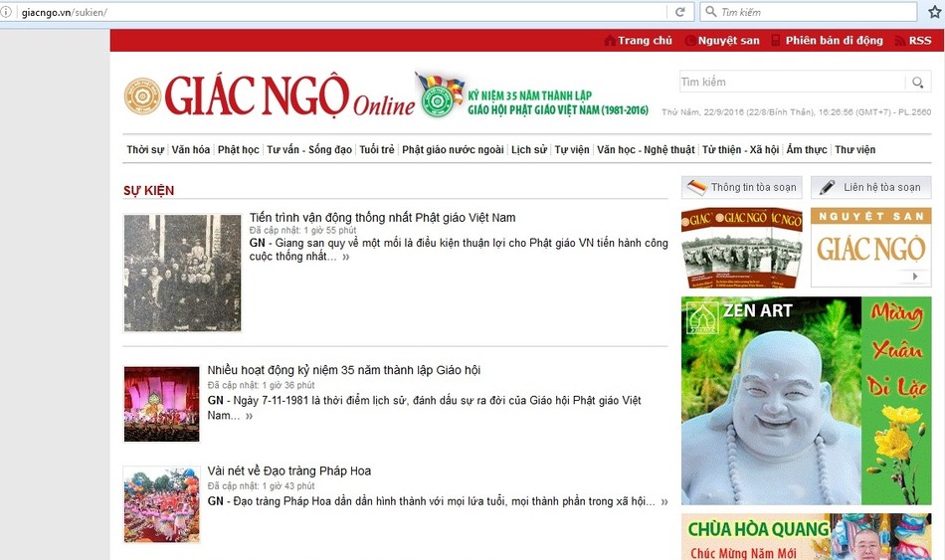Open black-and-white historical photo thumbnail
This screenshot has height=560, width=945.
click(x=183, y=274)
